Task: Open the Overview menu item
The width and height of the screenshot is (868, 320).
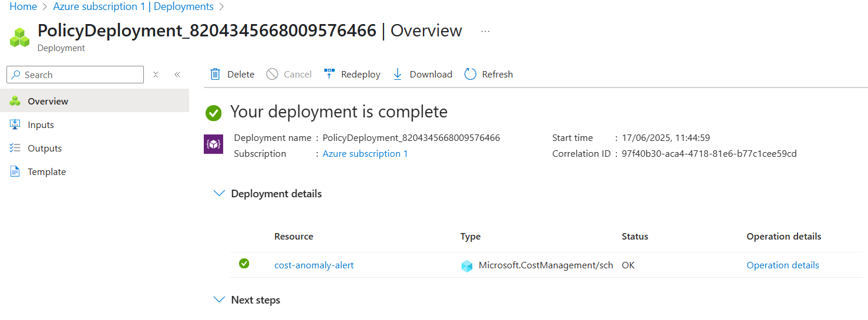Action: (95, 101)
